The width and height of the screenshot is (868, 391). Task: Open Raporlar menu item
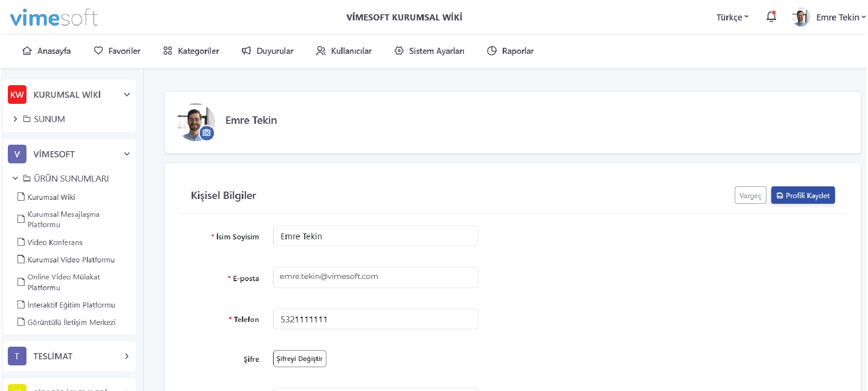pyautogui.click(x=510, y=51)
